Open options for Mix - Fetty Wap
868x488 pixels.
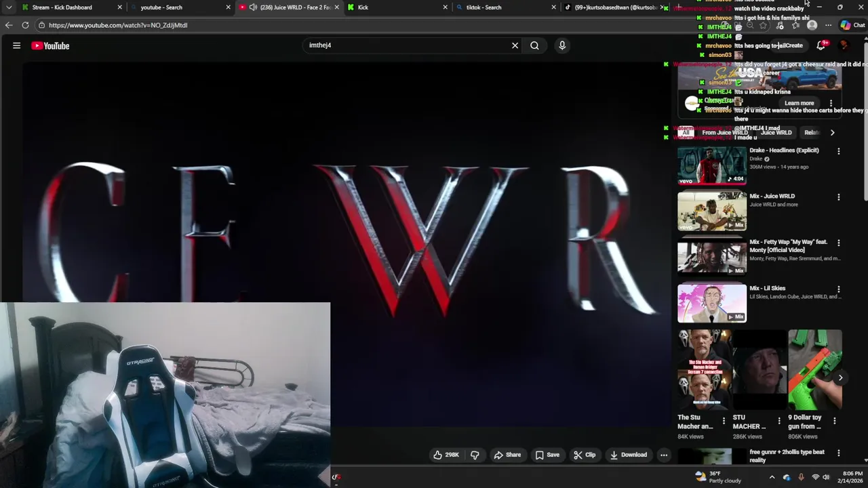tap(838, 243)
